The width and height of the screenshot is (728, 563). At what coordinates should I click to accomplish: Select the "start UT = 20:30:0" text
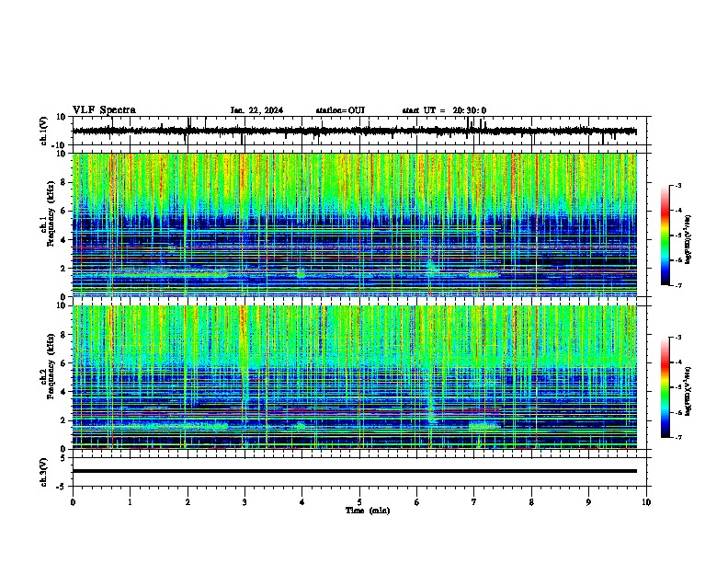[x=444, y=110]
